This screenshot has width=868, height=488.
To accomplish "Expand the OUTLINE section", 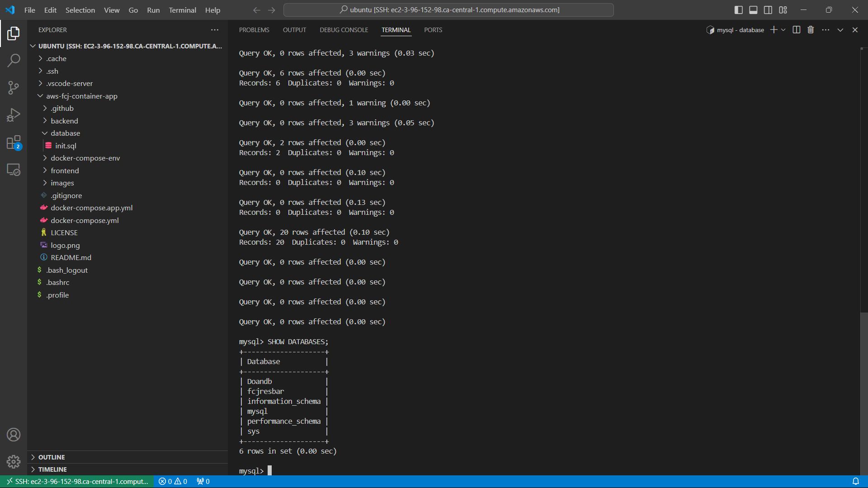I will pos(127,457).
